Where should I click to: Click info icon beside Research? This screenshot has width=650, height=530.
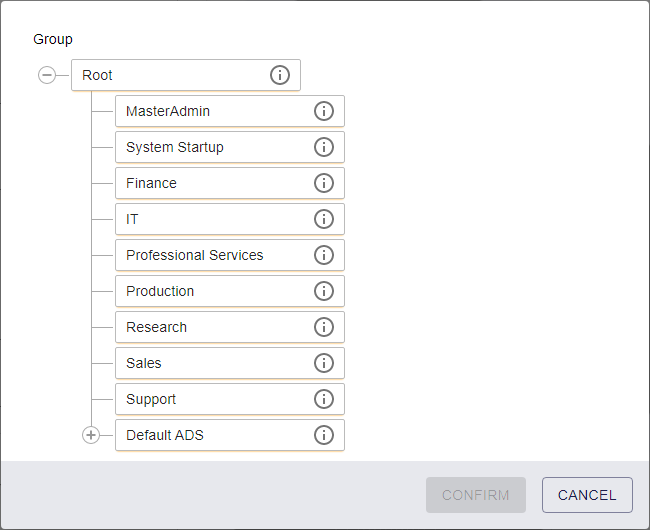324,327
